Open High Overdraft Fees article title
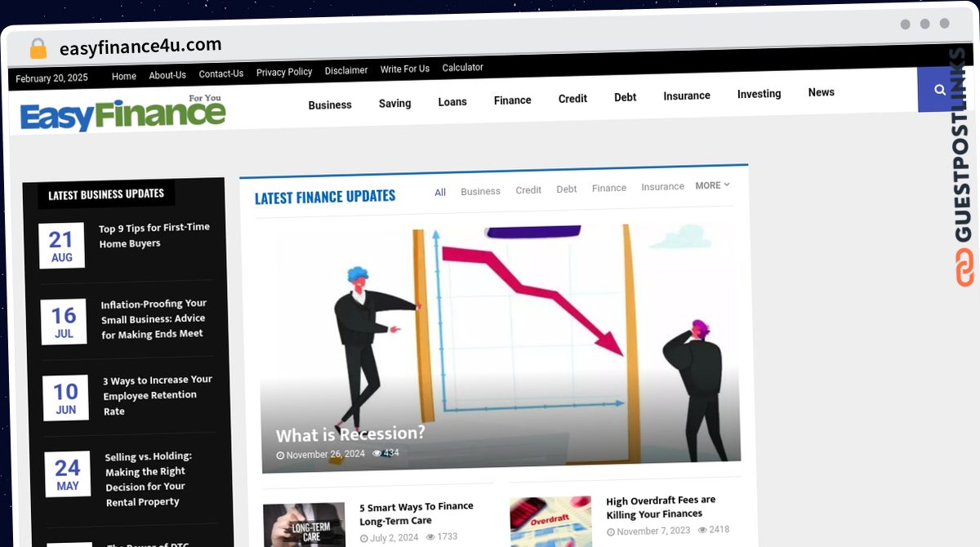Image resolution: width=980 pixels, height=547 pixels. pos(661,507)
